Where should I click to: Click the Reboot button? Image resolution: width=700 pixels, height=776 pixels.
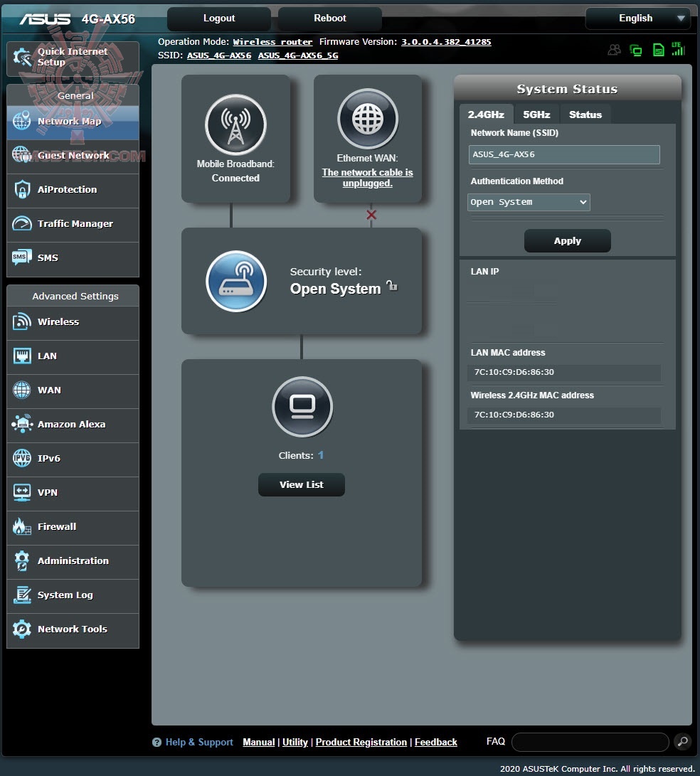coord(329,18)
